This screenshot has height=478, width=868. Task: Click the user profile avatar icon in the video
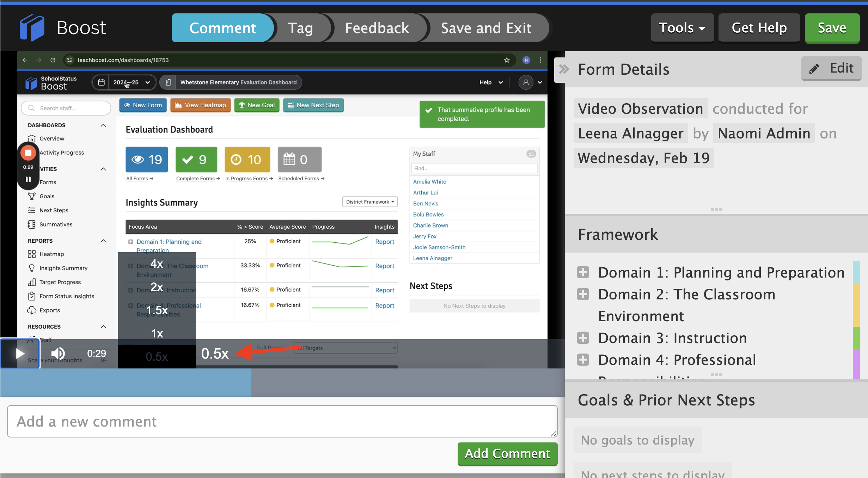coord(526,82)
